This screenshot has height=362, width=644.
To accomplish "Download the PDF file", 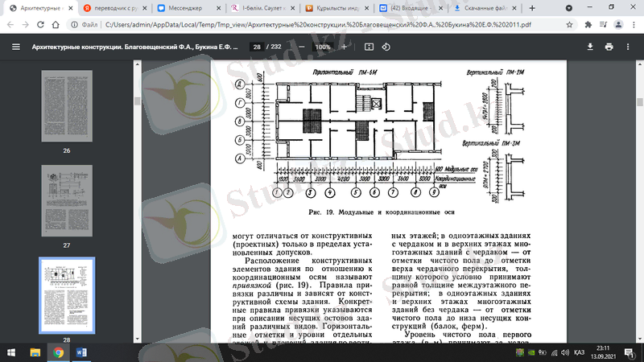I will coord(590,47).
